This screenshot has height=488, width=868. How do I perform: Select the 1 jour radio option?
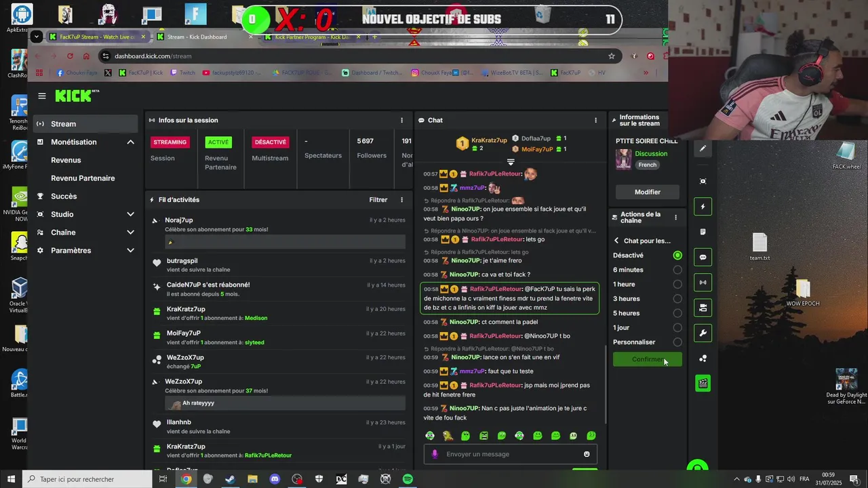pos(677,327)
